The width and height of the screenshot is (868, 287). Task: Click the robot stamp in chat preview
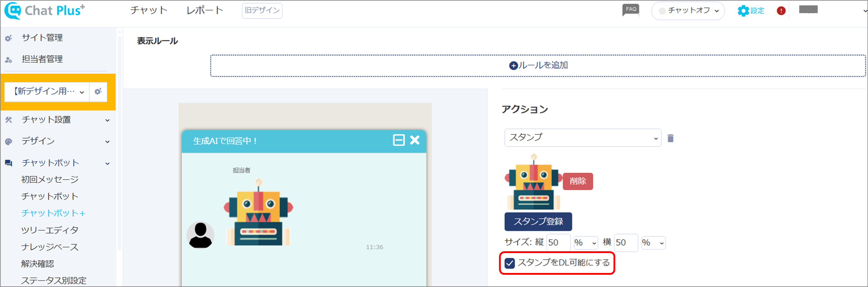tap(258, 212)
